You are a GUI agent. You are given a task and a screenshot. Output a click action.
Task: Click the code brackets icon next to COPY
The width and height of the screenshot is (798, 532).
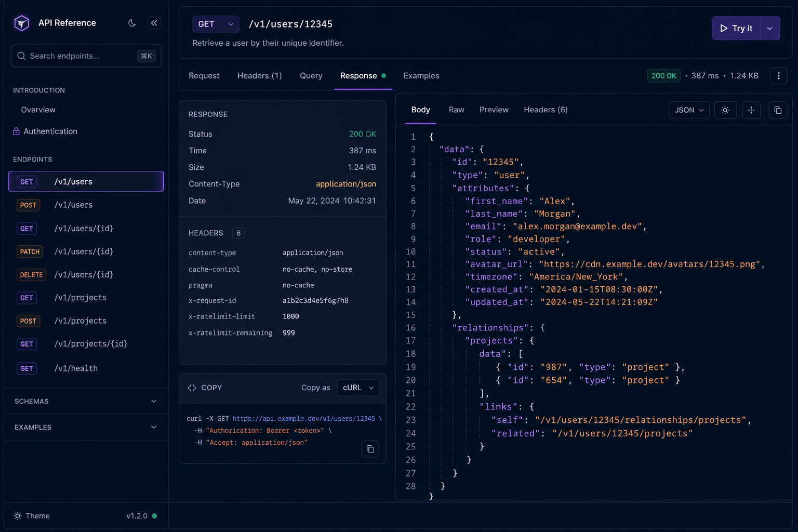point(192,388)
